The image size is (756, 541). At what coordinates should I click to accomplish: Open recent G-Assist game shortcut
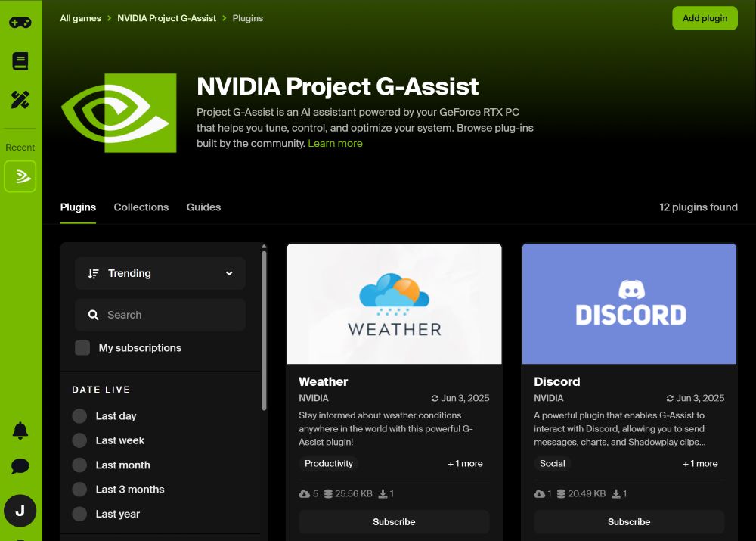[20, 176]
